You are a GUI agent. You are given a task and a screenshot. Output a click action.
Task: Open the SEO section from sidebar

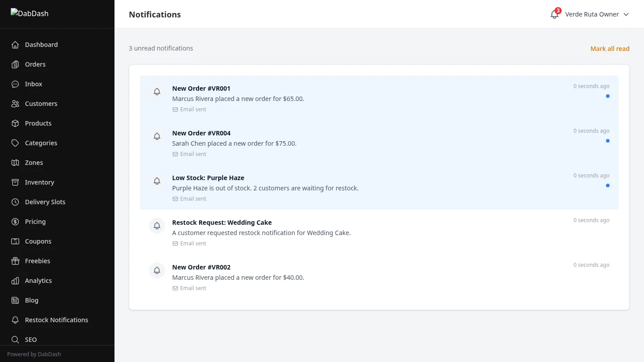pos(31,339)
